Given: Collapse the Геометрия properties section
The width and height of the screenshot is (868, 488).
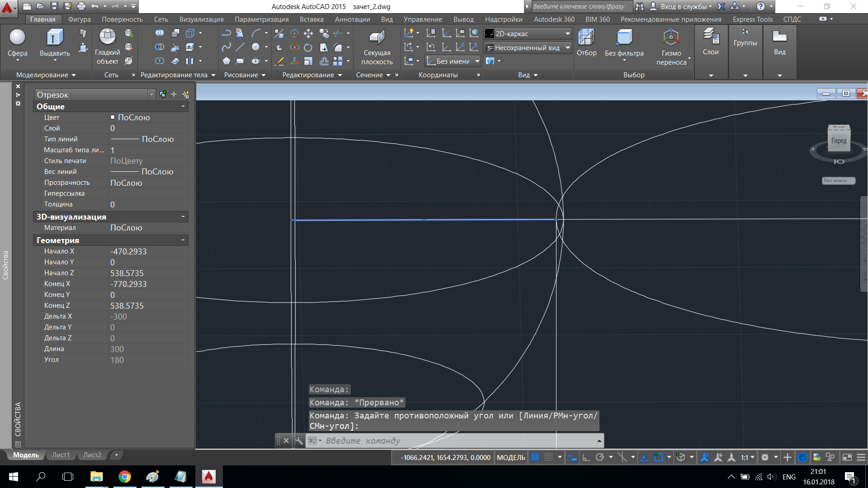Looking at the screenshot, I should click(x=183, y=240).
